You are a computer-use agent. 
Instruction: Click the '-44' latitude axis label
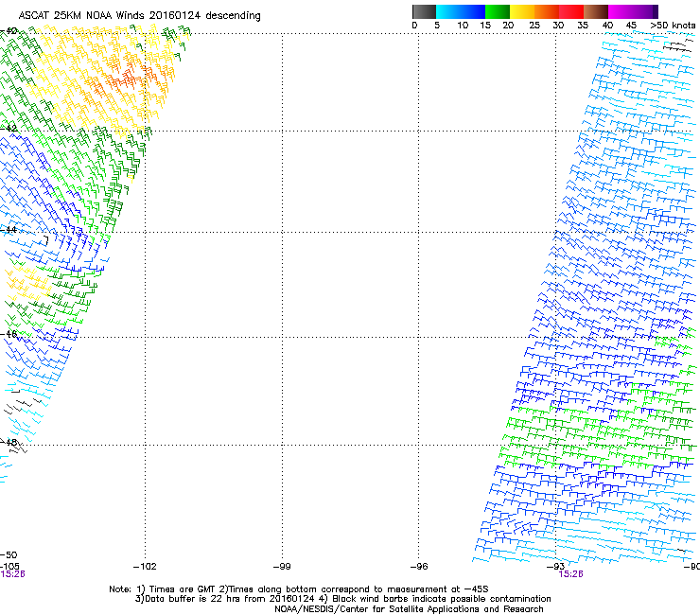[9, 230]
